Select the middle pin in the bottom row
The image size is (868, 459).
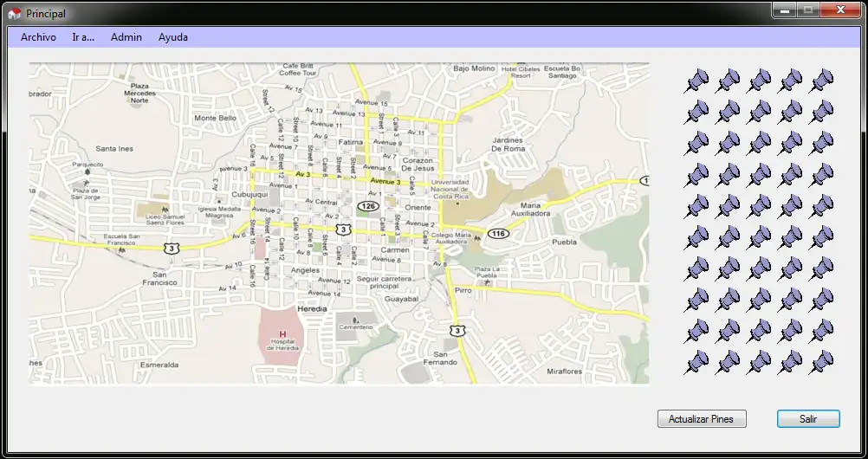pos(759,362)
